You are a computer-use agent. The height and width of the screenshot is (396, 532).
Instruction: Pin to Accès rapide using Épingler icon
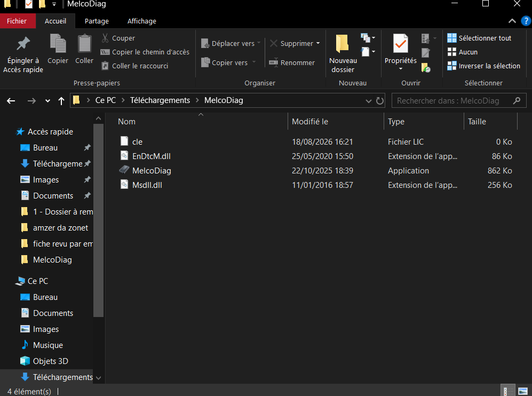(x=23, y=44)
